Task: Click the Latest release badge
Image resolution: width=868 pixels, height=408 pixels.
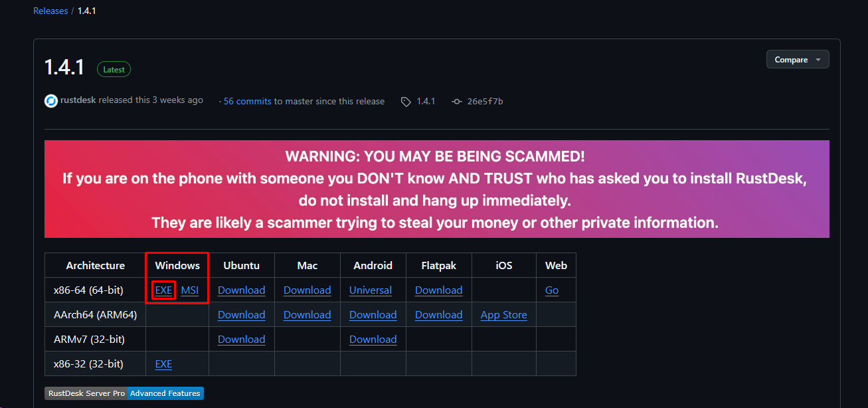Action: pos(114,69)
